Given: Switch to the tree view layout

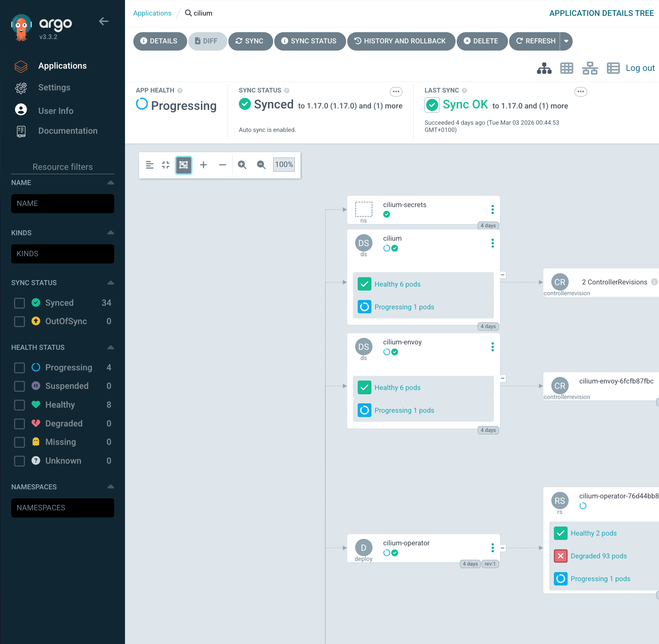Looking at the screenshot, I should pos(544,68).
